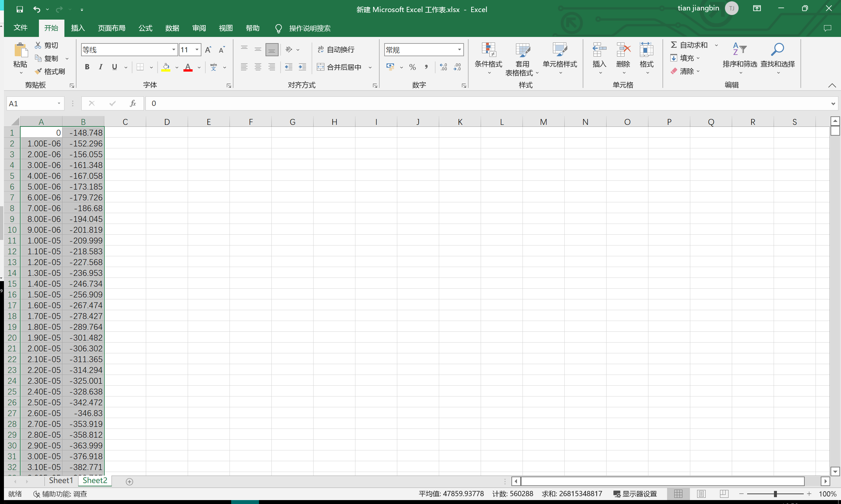This screenshot has width=841, height=504.
Task: Toggle Wrap Text (自动换行)
Action: (335, 50)
